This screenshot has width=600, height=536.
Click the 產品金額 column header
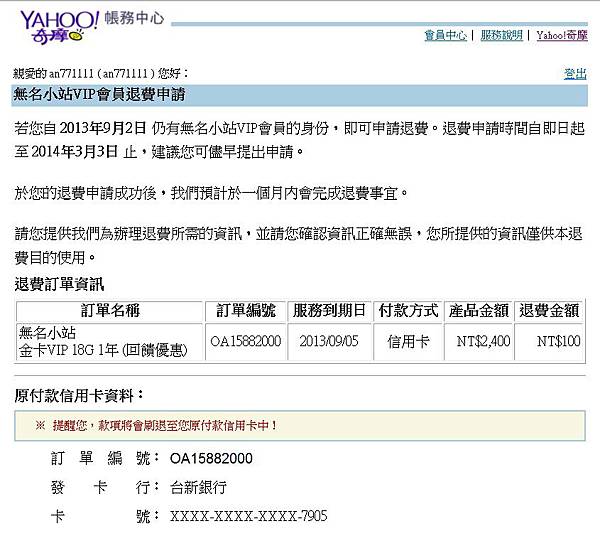[479, 310]
